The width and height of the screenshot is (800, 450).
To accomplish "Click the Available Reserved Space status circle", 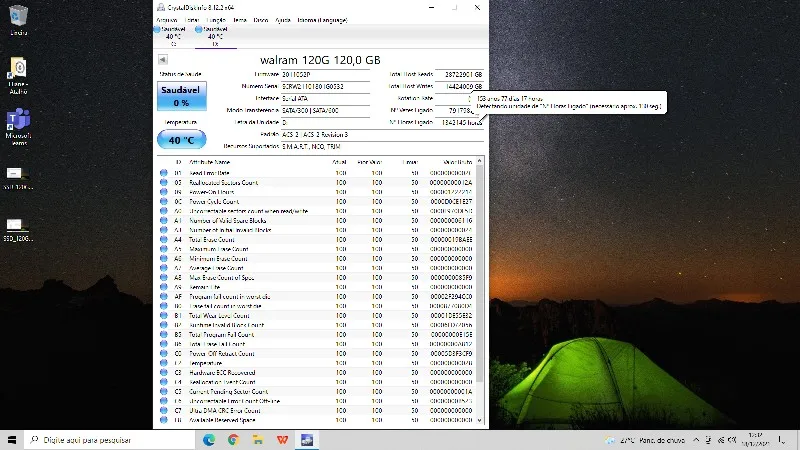I will (x=164, y=420).
